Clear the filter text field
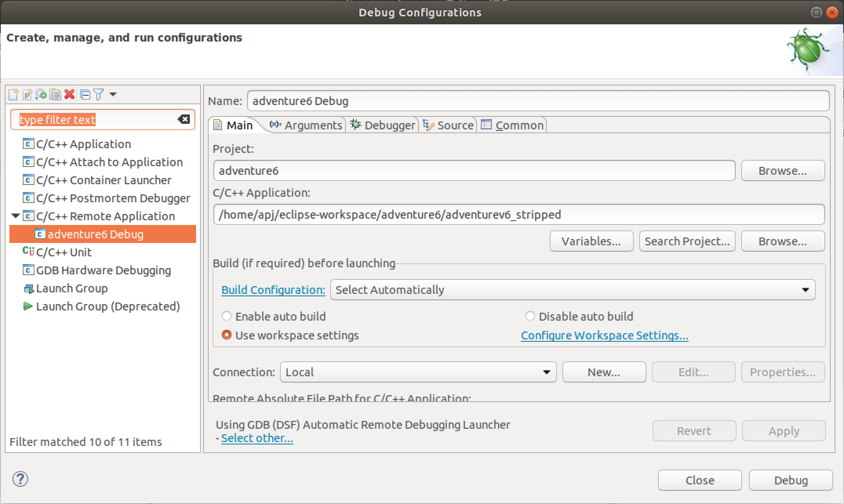The width and height of the screenshot is (844, 504). tap(184, 119)
